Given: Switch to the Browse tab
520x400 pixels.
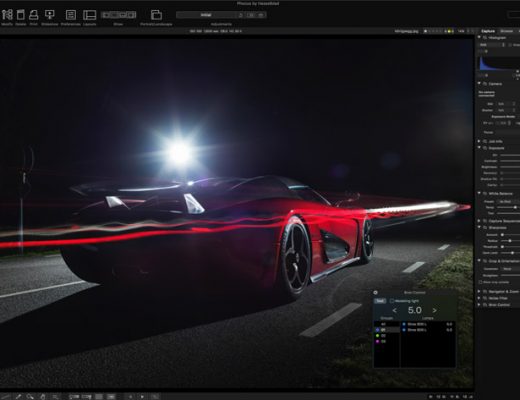Looking at the screenshot, I should point(507,31).
